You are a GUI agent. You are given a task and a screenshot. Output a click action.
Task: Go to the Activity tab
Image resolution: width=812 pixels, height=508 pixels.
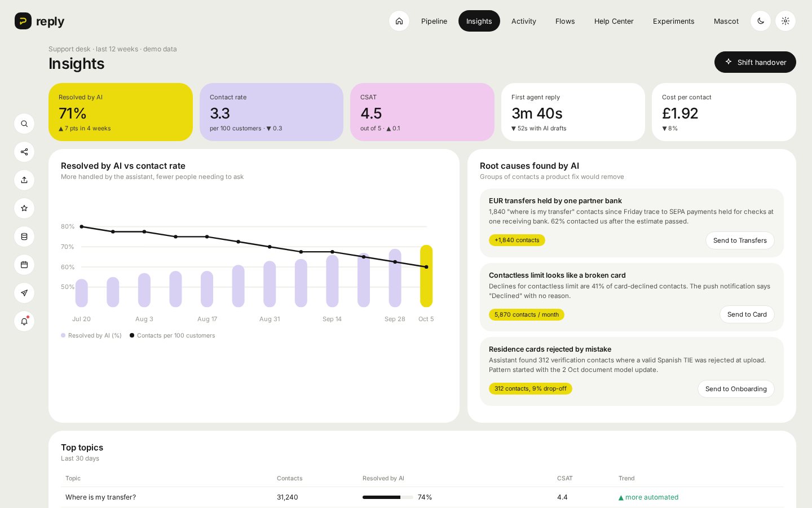[524, 21]
